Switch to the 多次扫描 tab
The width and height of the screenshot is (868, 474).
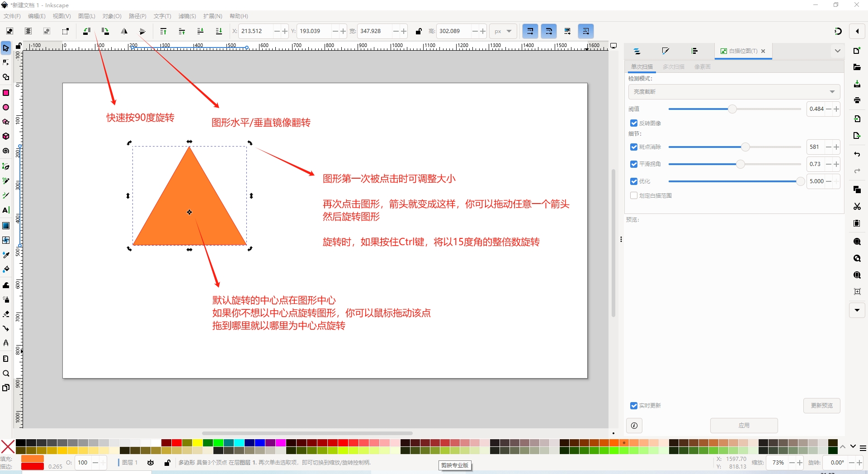coord(673,67)
